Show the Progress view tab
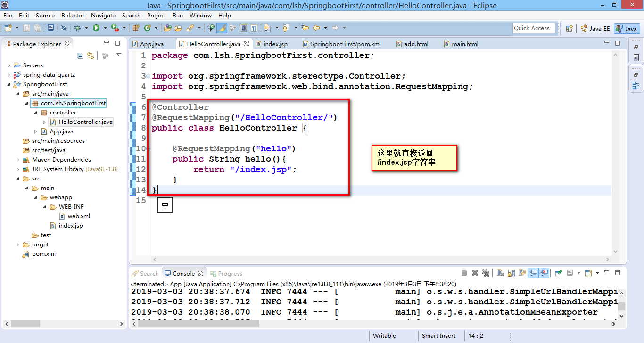This screenshot has height=343, width=644. [x=226, y=273]
